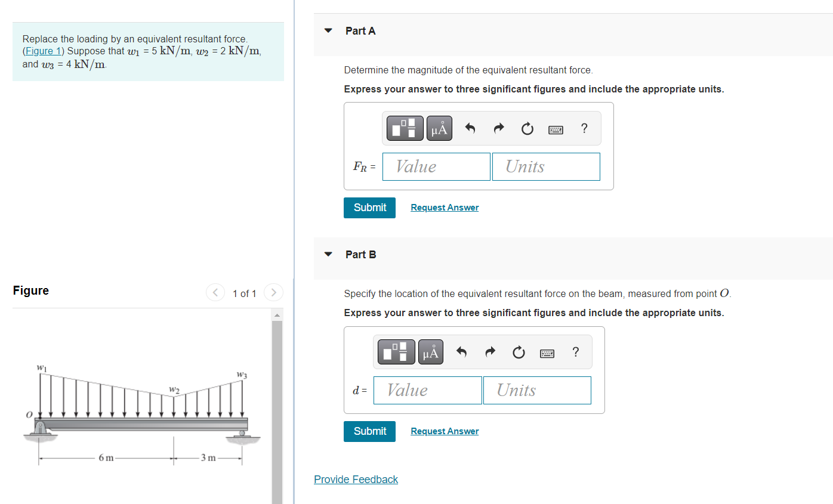This screenshot has width=833, height=504.
Task: Click the next figure arrow
Action: [273, 292]
